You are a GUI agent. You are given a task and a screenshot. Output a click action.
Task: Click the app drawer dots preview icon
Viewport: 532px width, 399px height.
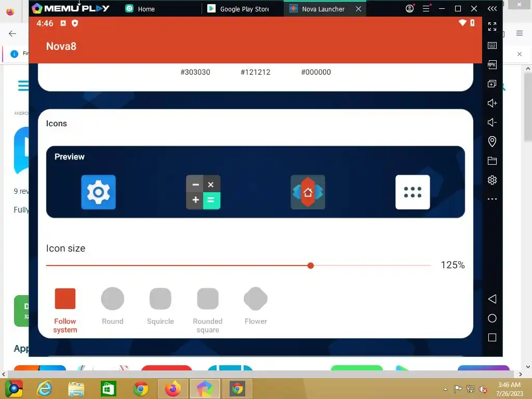[413, 192]
